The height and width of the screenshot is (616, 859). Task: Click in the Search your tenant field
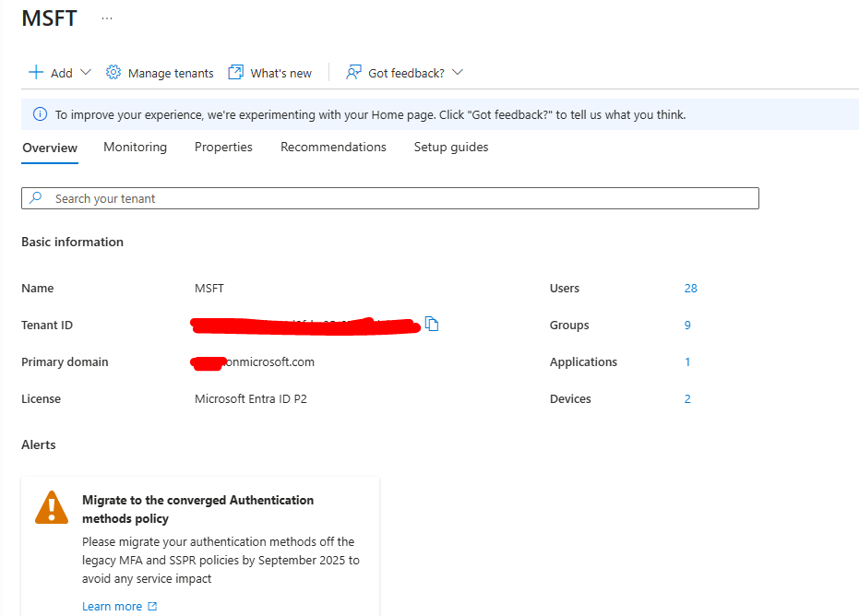[390, 198]
